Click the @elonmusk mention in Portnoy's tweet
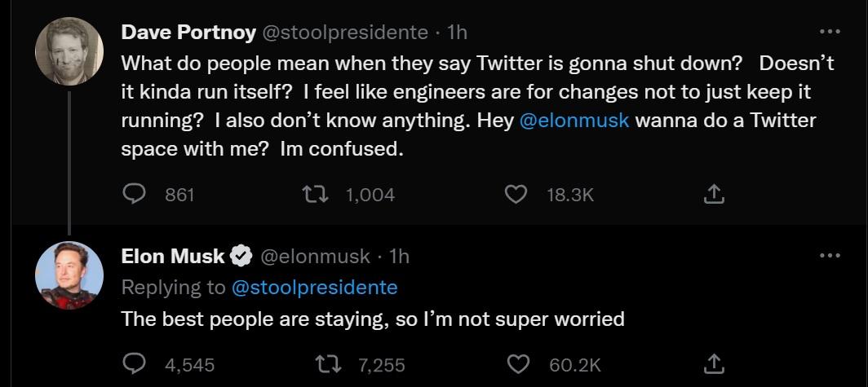 click(574, 121)
